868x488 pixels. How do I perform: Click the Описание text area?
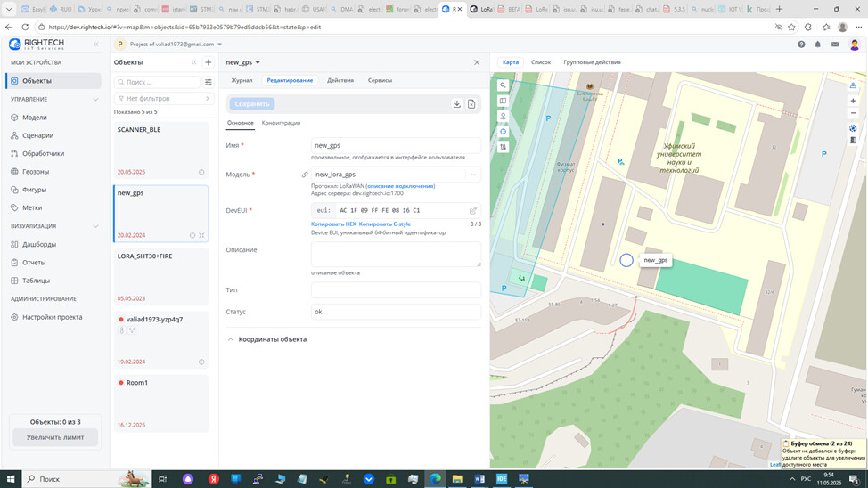(x=396, y=255)
